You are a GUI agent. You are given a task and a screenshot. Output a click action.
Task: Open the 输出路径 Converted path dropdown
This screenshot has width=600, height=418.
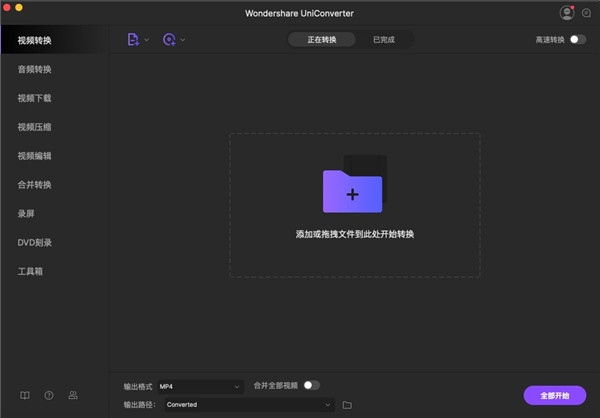pos(248,404)
